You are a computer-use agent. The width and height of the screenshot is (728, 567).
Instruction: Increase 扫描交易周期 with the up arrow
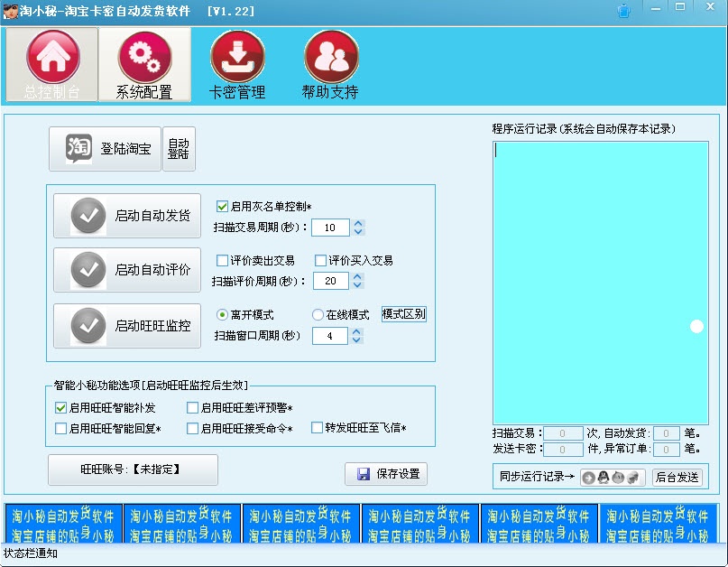pyautogui.click(x=358, y=223)
